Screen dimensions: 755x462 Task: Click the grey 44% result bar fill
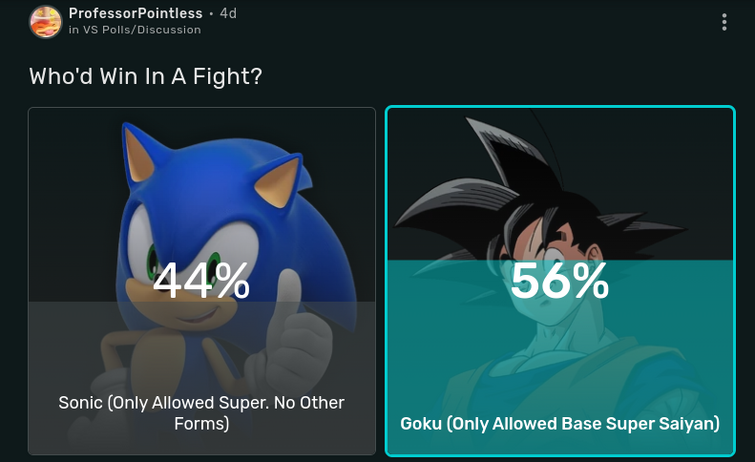coord(202,378)
